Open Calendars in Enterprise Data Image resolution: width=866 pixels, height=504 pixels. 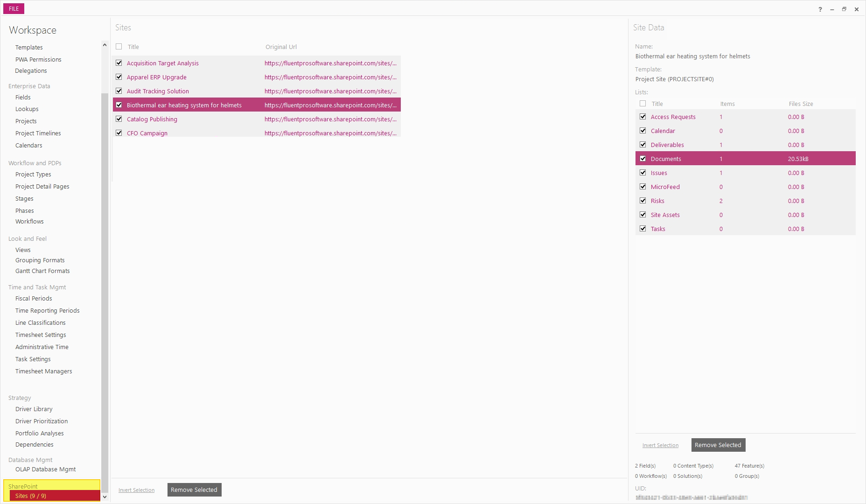tap(29, 145)
